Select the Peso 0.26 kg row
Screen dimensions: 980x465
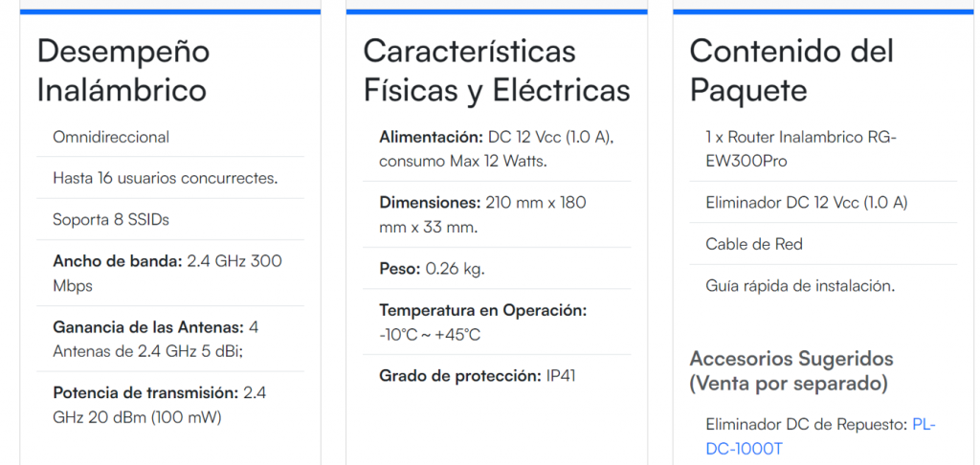[x=432, y=269]
